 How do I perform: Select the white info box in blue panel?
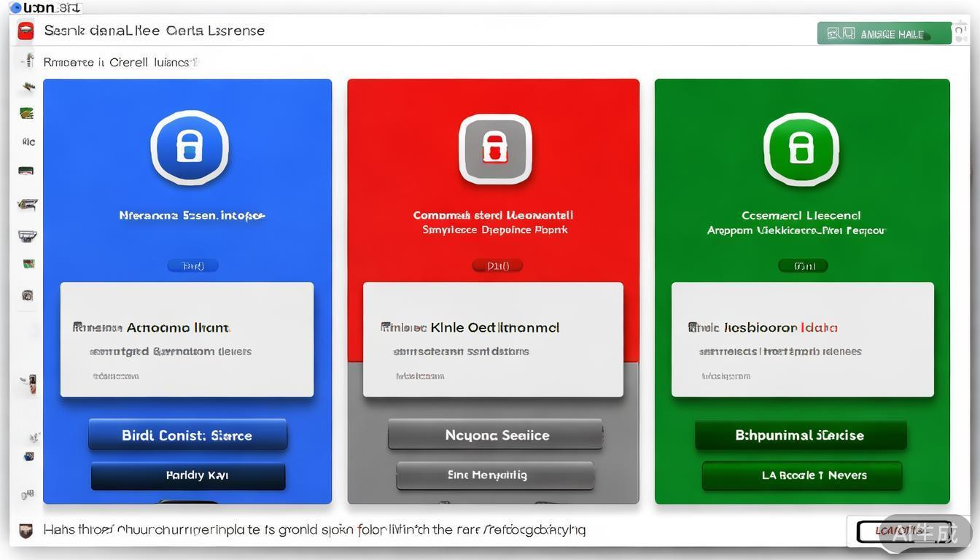tap(187, 340)
